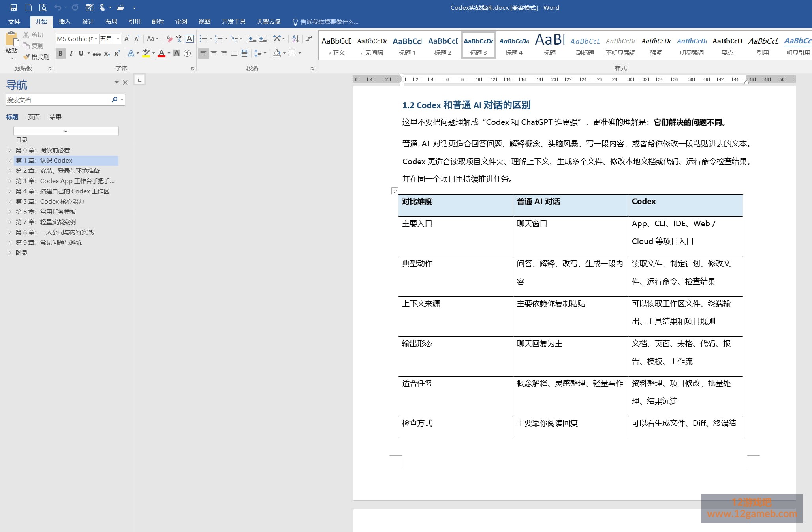Switch to the 页面 tab in the navigation pane

34,117
